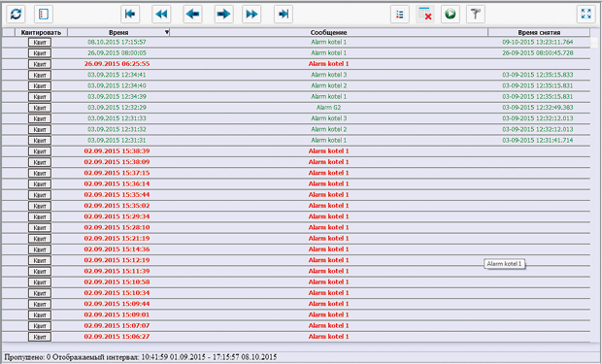Acknowledge the 02.09.2015 15:35:02 alarm

40,206
